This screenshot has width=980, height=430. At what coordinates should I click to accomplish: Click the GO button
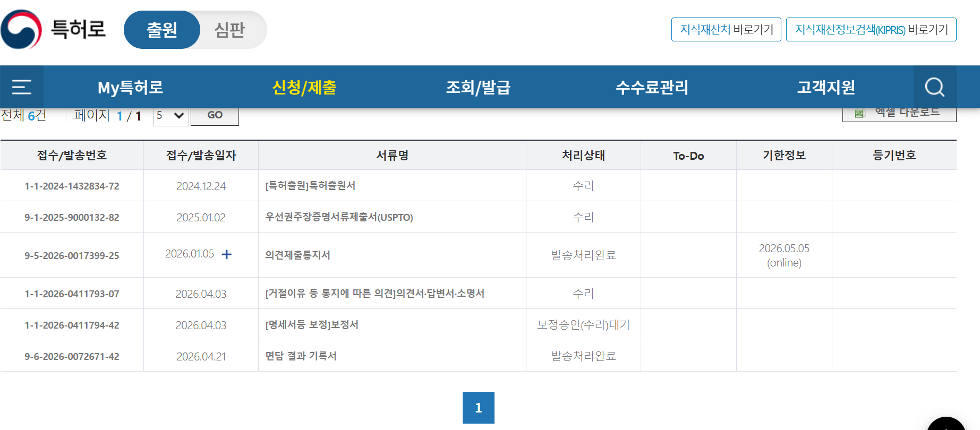click(215, 116)
